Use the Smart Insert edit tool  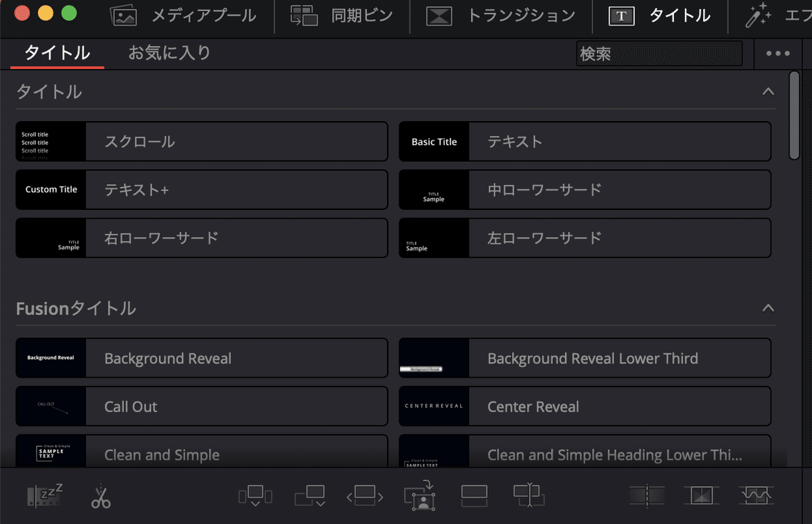click(x=255, y=496)
